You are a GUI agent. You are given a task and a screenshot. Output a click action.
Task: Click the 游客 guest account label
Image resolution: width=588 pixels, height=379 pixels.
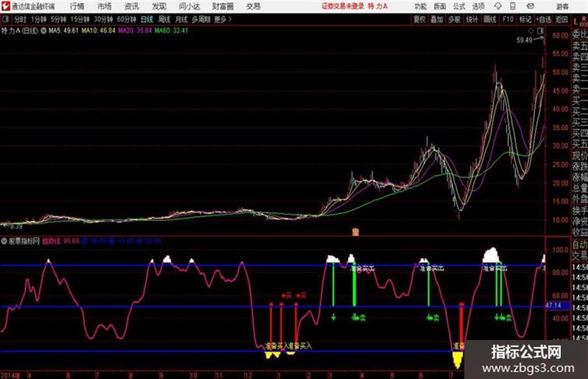coord(562,6)
